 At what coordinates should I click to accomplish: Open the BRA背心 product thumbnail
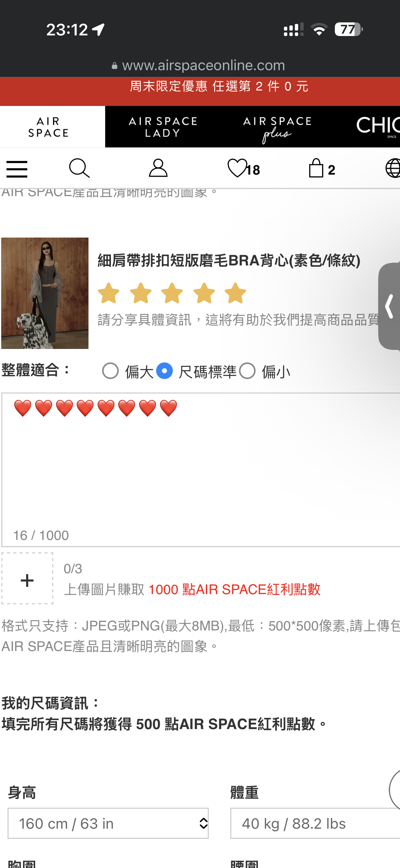click(45, 293)
